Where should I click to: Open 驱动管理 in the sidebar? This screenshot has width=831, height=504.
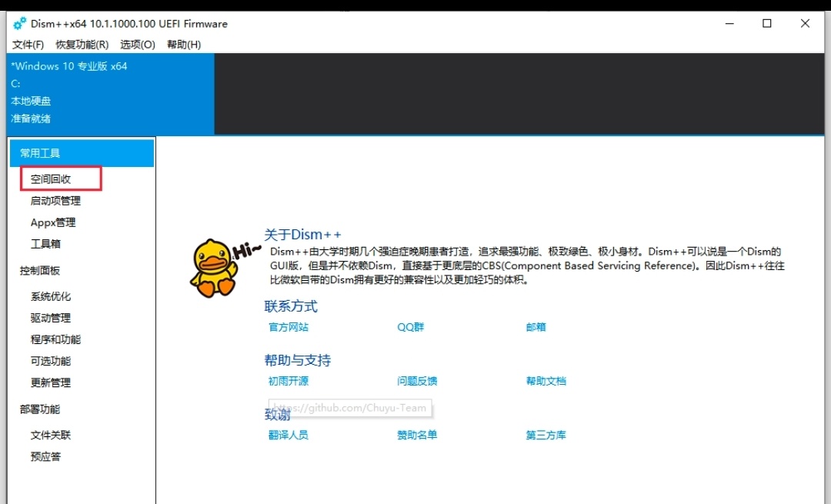(x=50, y=318)
